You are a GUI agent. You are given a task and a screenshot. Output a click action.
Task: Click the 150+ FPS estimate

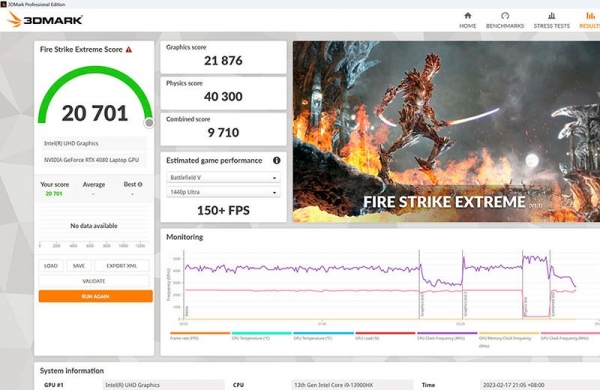[223, 211]
